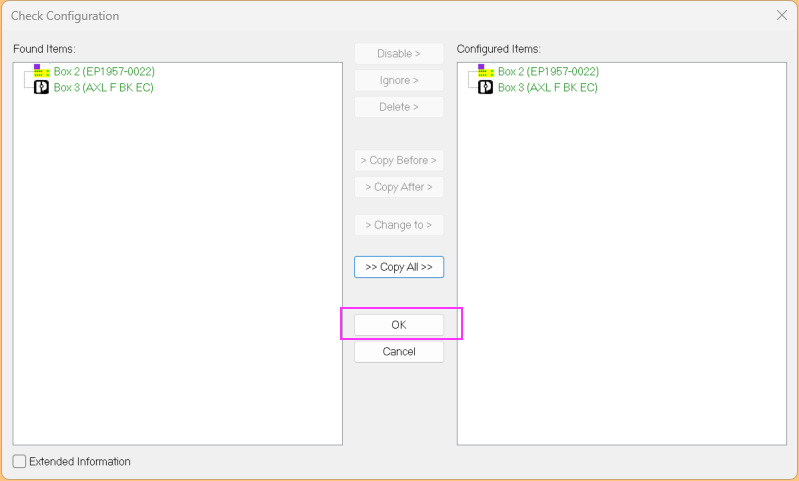Select Box 3 (AXL F BK EC) in Found Items

pyautogui.click(x=103, y=87)
